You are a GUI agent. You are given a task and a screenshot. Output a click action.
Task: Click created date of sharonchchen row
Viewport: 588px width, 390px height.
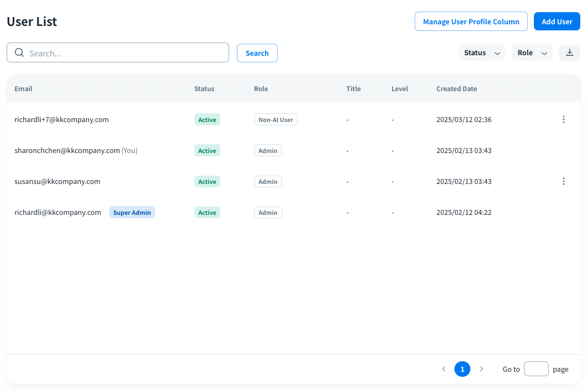pos(464,150)
